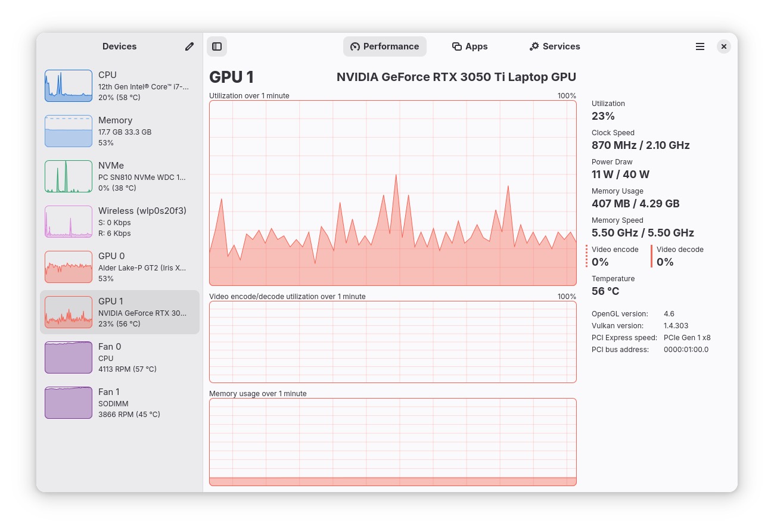This screenshot has width=774, height=532.
Task: Switch to the Services tab
Action: (x=555, y=46)
